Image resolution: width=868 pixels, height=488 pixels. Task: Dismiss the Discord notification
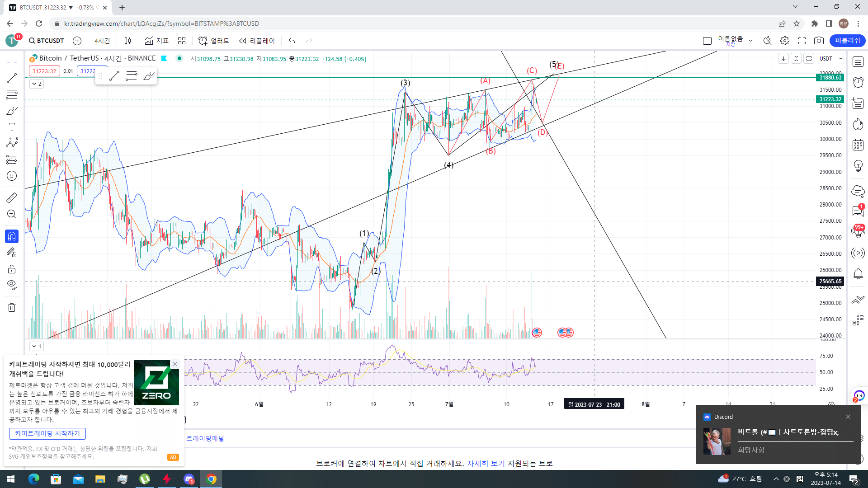(x=848, y=417)
